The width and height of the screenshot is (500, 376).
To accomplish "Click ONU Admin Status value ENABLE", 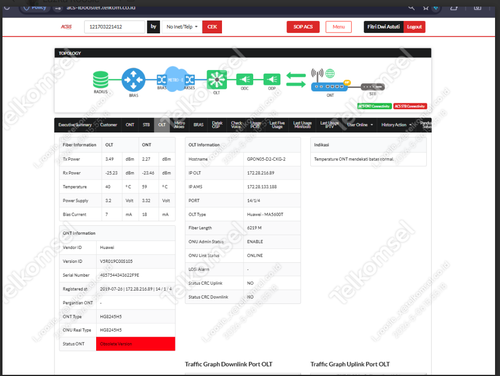I will tap(255, 242).
